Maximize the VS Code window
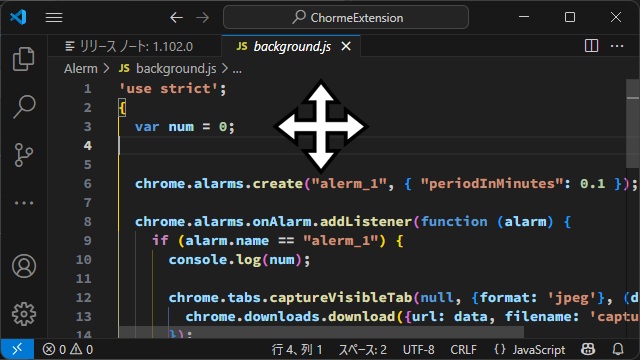The image size is (640, 360). pyautogui.click(x=570, y=17)
